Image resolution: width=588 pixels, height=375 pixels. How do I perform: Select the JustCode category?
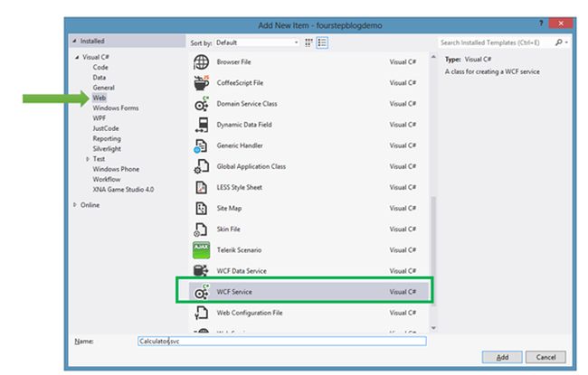[106, 128]
